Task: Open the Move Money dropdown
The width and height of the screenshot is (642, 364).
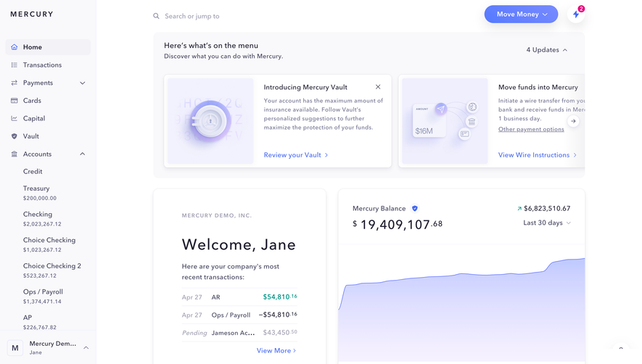Action: [521, 15]
